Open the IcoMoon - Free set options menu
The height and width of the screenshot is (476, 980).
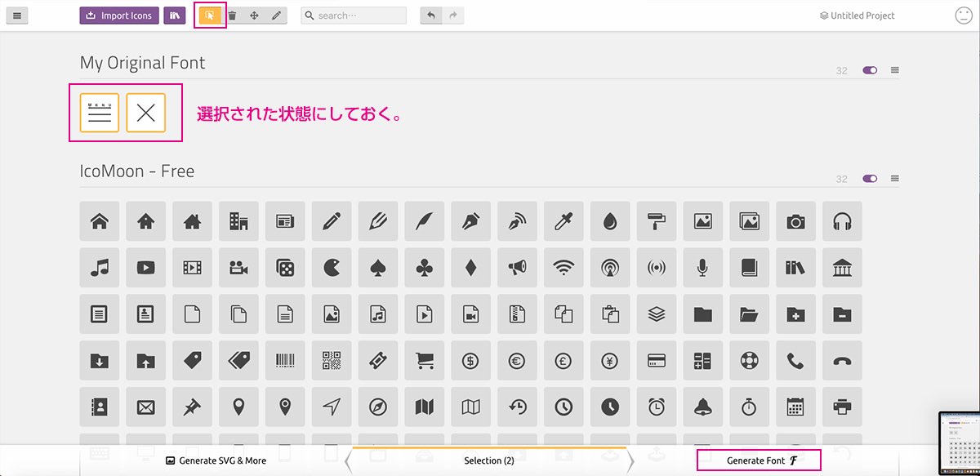895,179
